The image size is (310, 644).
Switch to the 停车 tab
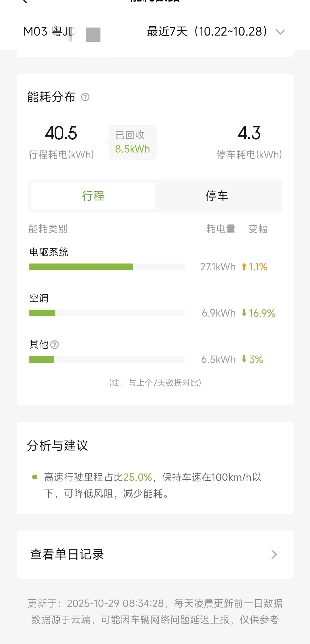point(217,196)
